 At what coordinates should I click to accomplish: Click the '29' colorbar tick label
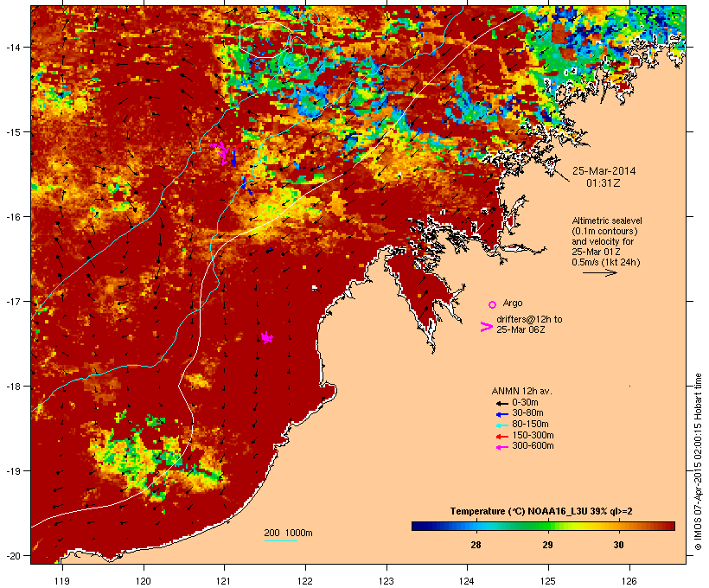[x=547, y=545]
